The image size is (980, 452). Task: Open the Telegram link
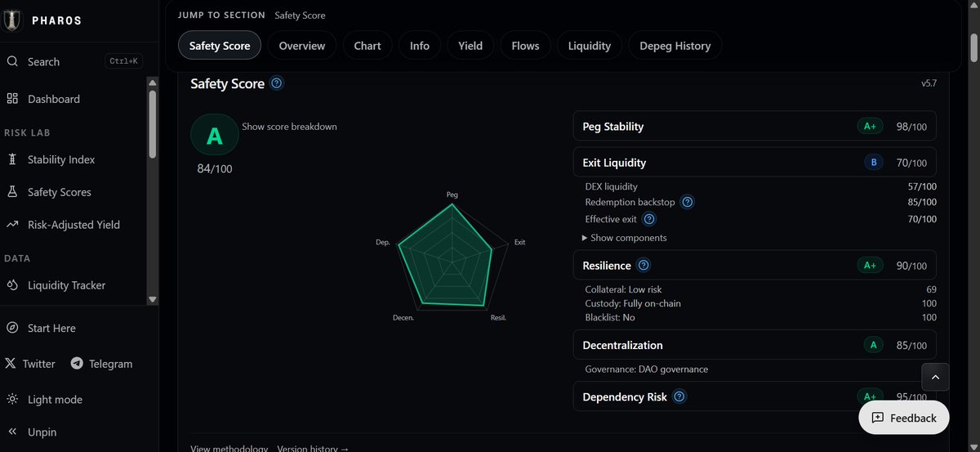click(x=102, y=364)
